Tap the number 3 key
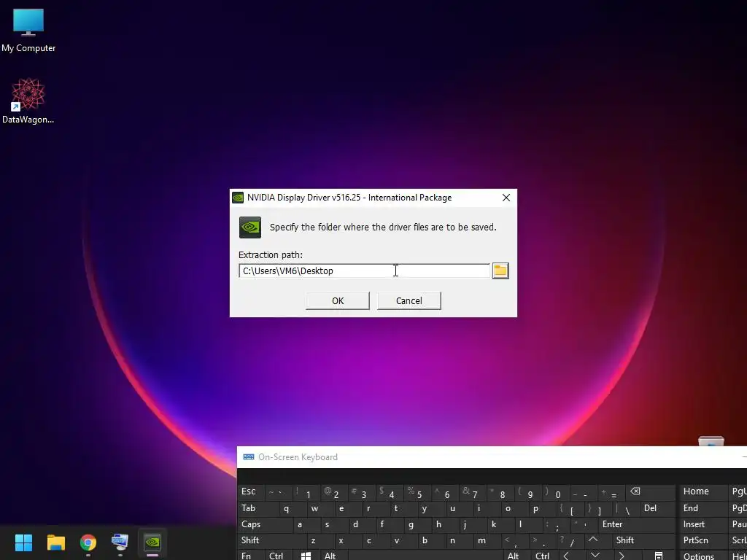Viewport: 747px width, 560px height. 360,492
